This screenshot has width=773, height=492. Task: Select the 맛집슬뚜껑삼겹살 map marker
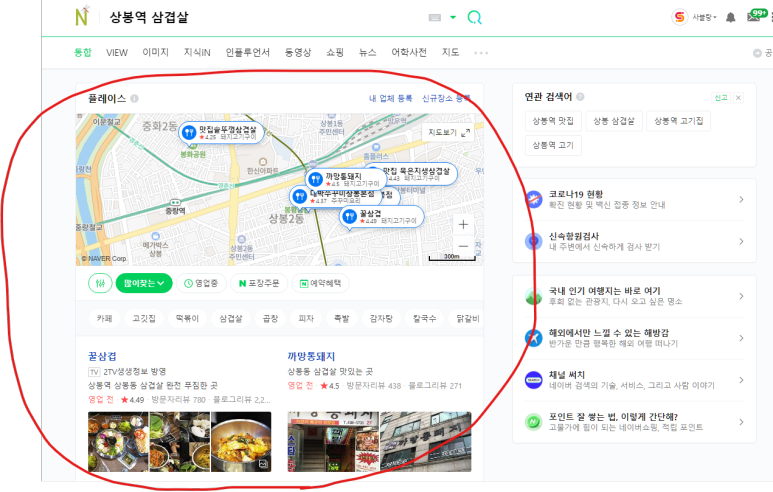(x=221, y=133)
